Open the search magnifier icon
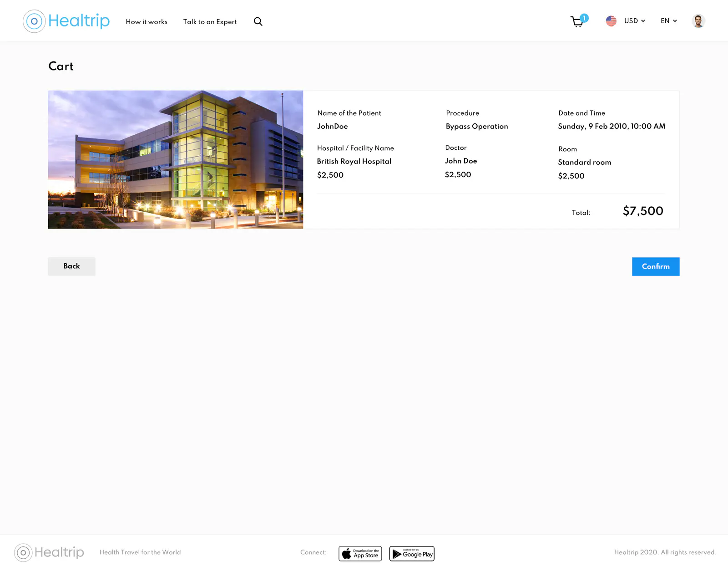728x571 pixels. click(258, 21)
